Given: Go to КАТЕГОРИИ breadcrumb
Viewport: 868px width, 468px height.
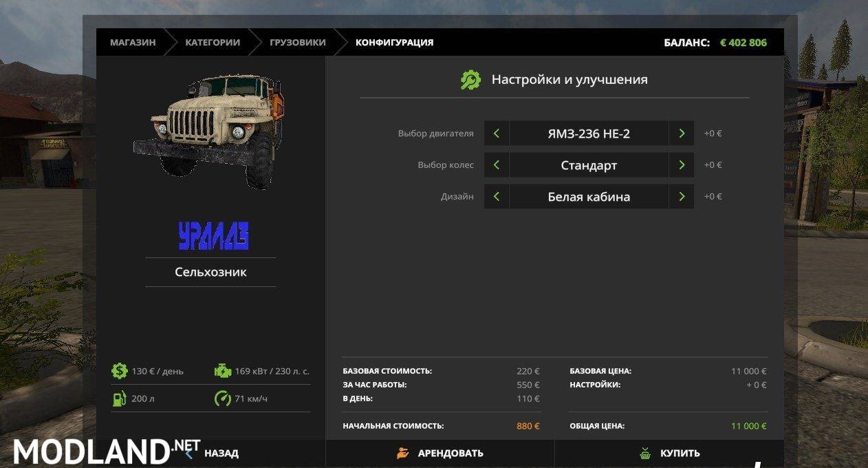Looking at the screenshot, I should [213, 43].
